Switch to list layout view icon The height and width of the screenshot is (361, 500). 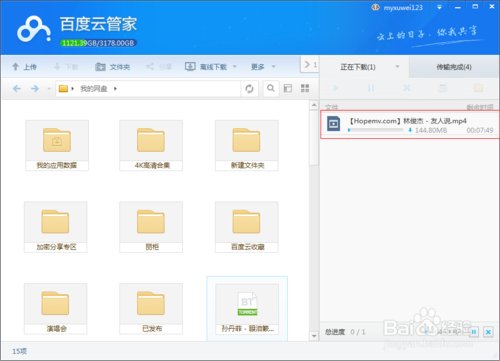tap(288, 88)
